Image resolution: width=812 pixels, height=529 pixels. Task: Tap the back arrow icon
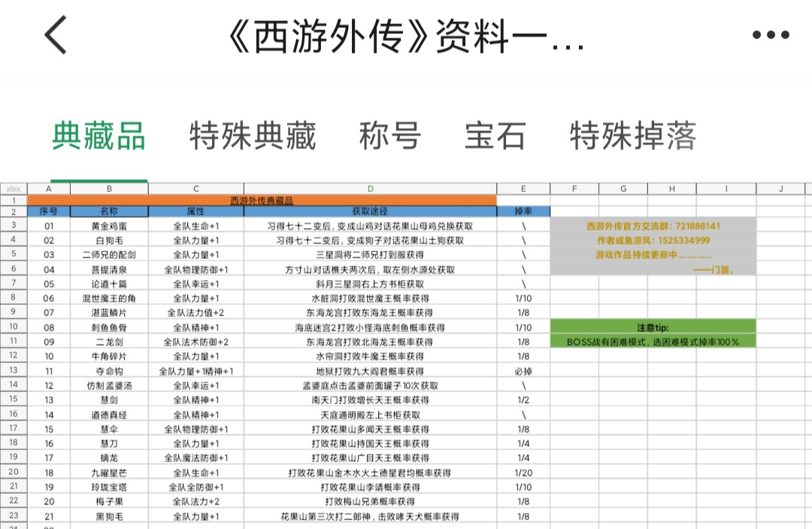click(x=56, y=35)
